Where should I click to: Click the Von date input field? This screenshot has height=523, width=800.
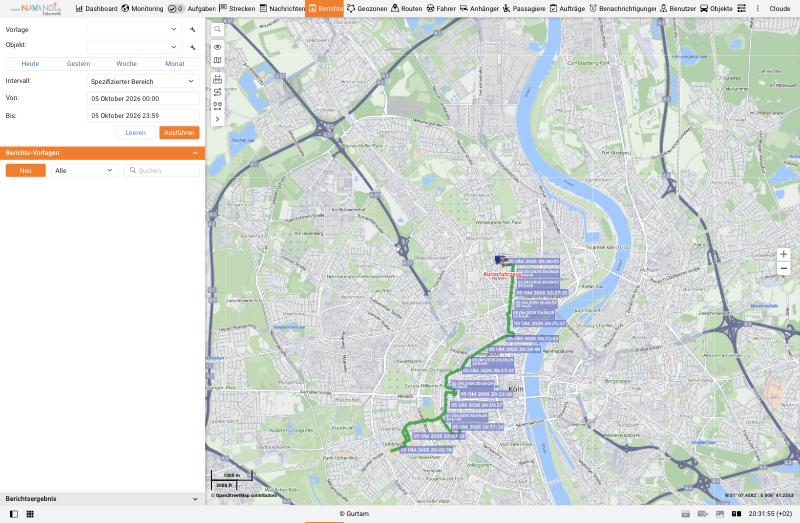coord(143,98)
